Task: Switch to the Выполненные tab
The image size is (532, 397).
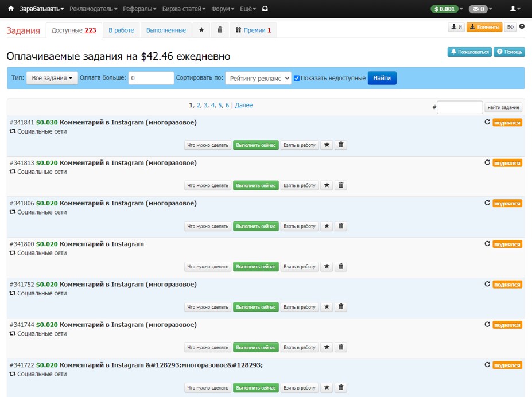Action: click(x=166, y=30)
